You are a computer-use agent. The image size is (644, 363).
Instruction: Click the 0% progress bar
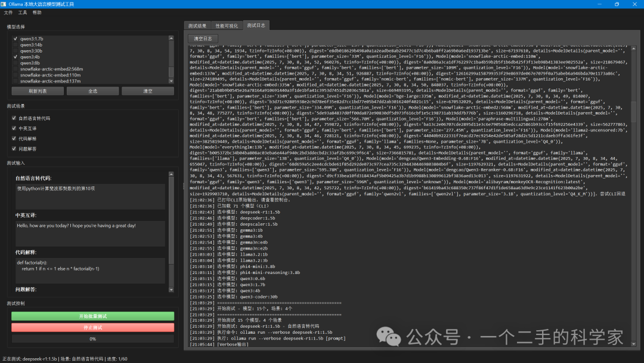coord(93,339)
